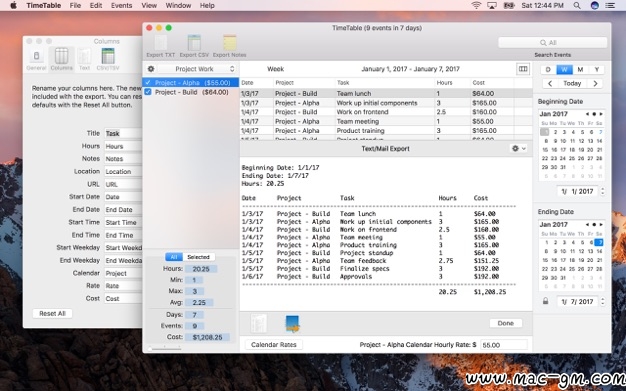This screenshot has width=626, height=391.
Task: Open Notification Center from the menu bar
Action: (x=610, y=6)
